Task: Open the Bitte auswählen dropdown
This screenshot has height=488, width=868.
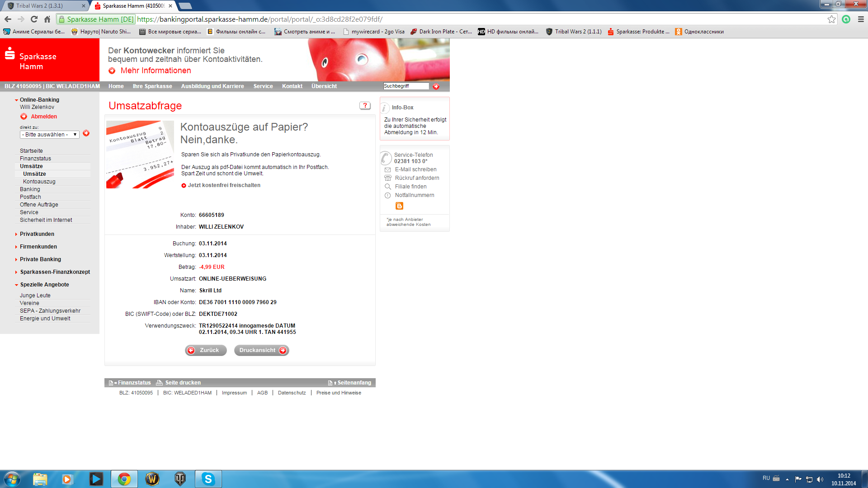Action: [49, 135]
